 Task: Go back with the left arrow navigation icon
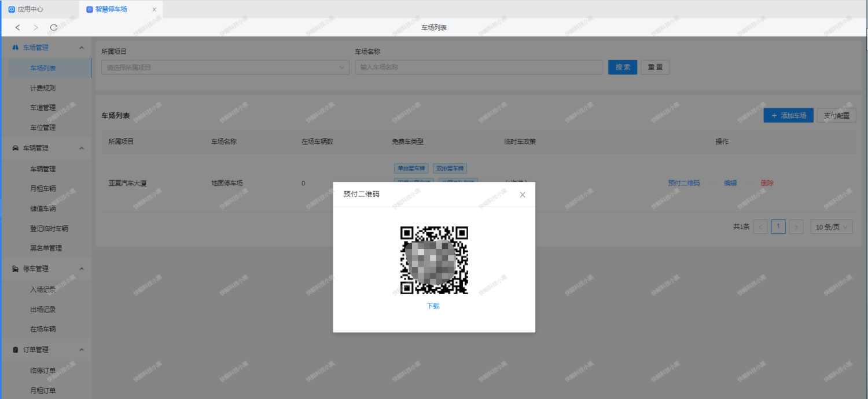[18, 27]
